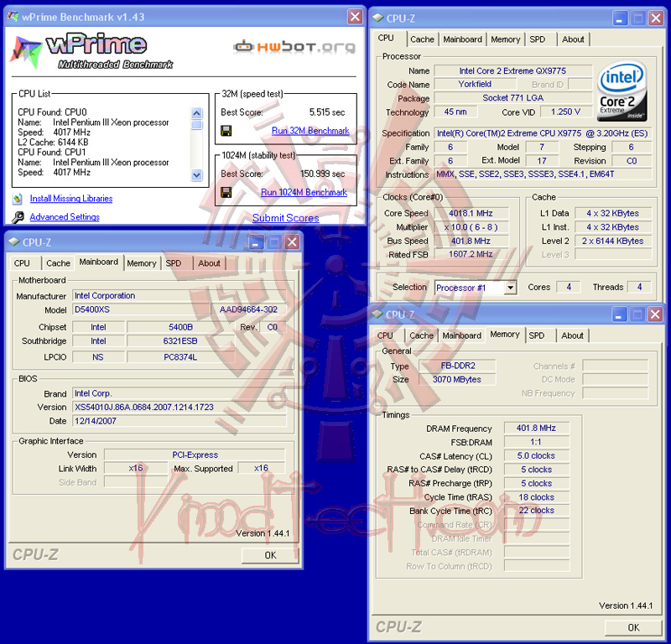Click the wPrime logo image
671x644 pixels.
(91, 51)
